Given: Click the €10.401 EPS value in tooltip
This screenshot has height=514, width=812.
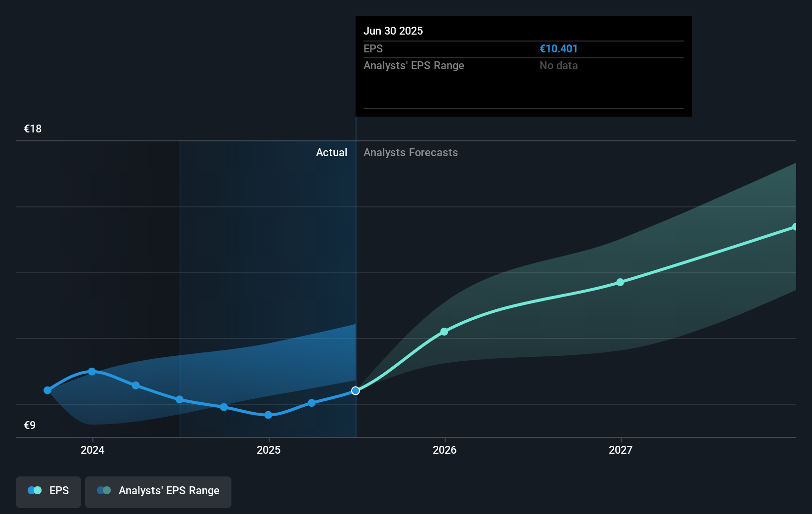Looking at the screenshot, I should (x=559, y=48).
